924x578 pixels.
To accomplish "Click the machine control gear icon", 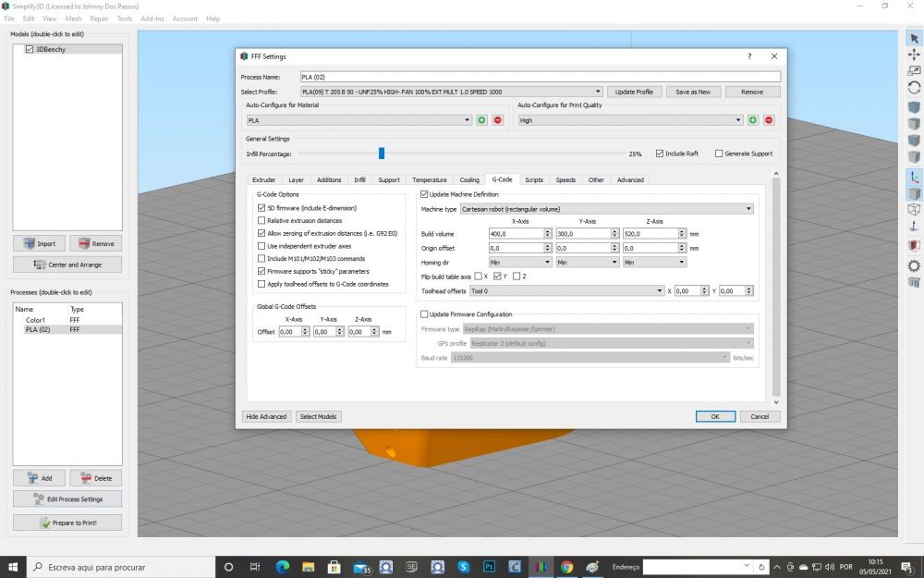I will 914,265.
